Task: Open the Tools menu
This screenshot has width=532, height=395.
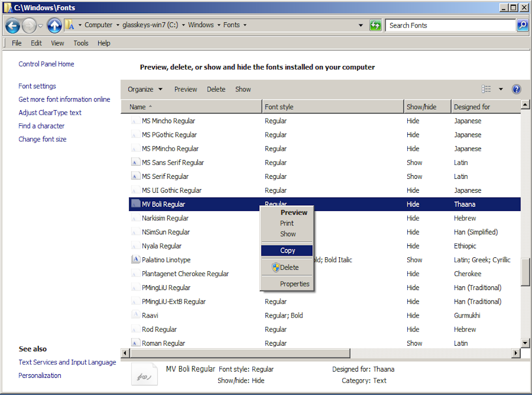Action: (x=81, y=43)
